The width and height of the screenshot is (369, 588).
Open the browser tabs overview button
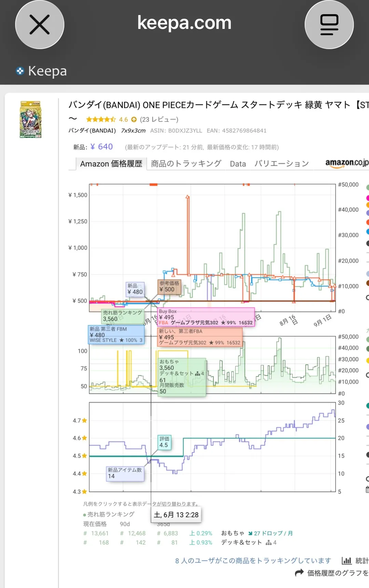click(x=329, y=25)
